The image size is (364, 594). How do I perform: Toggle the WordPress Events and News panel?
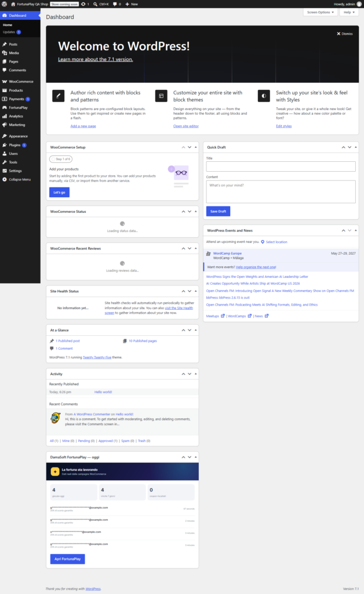click(356, 231)
